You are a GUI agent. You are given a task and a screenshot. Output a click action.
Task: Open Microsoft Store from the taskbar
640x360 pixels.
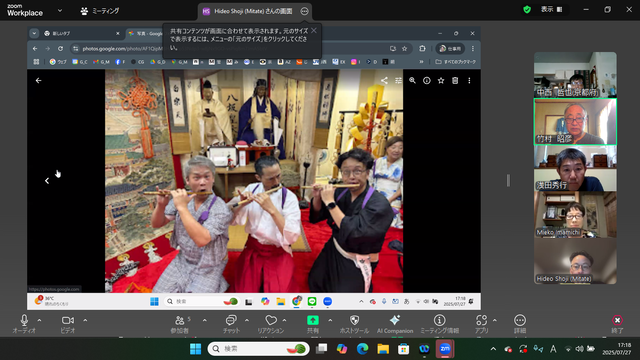click(x=403, y=349)
